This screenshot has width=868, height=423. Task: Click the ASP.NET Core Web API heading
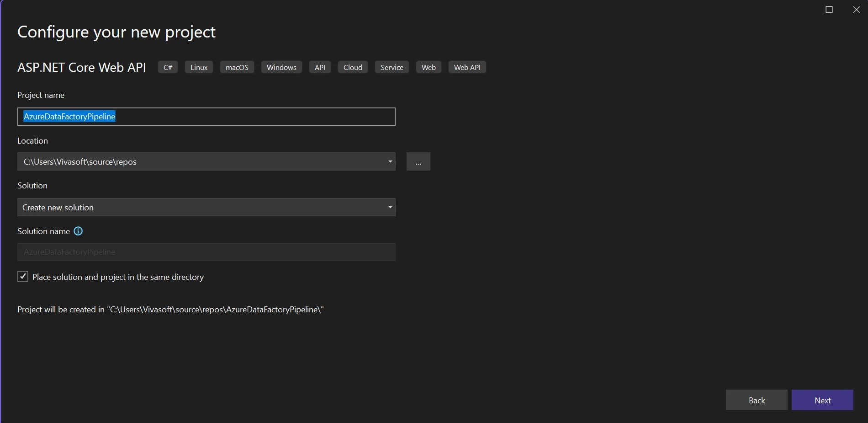(x=82, y=67)
